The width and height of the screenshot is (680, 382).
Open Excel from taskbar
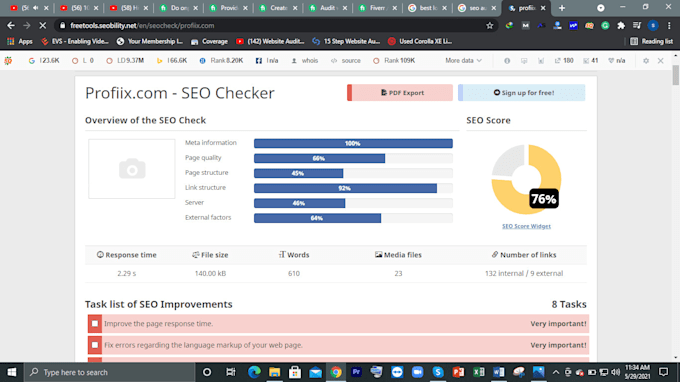[x=479, y=372]
